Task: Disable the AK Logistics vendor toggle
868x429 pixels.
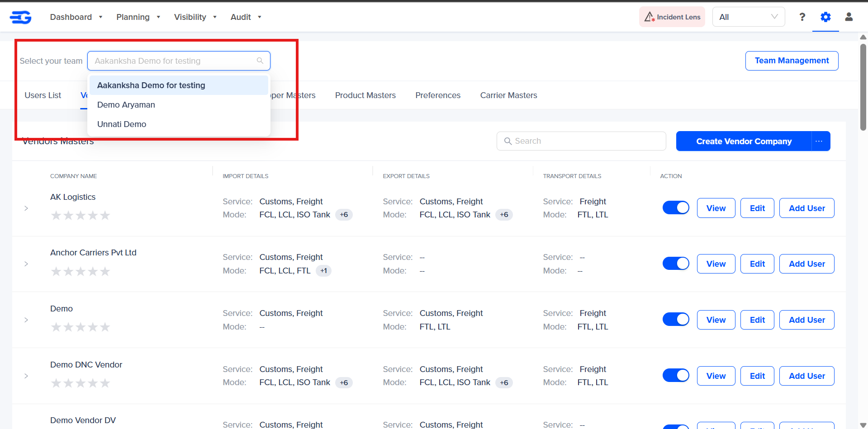Action: pyautogui.click(x=676, y=207)
